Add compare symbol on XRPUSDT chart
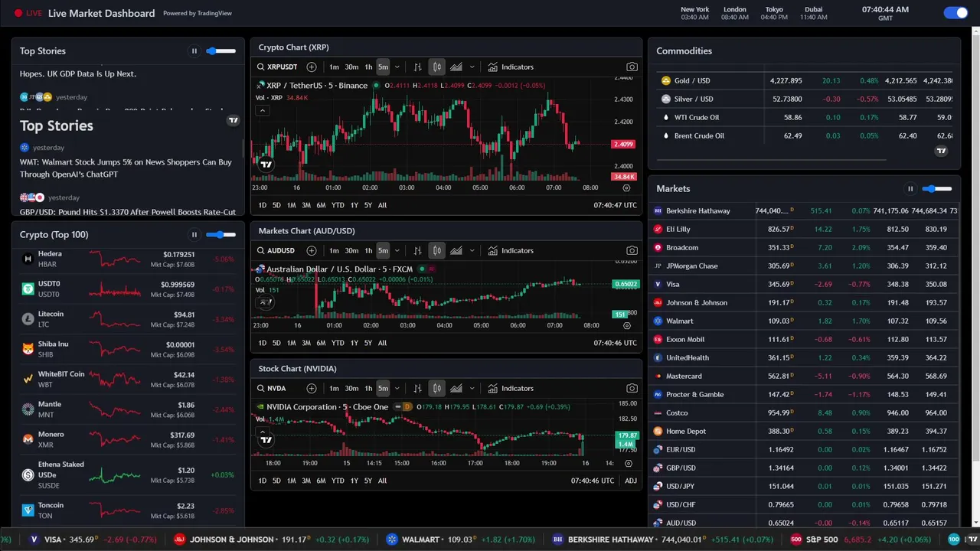The width and height of the screenshot is (980, 551). [312, 67]
